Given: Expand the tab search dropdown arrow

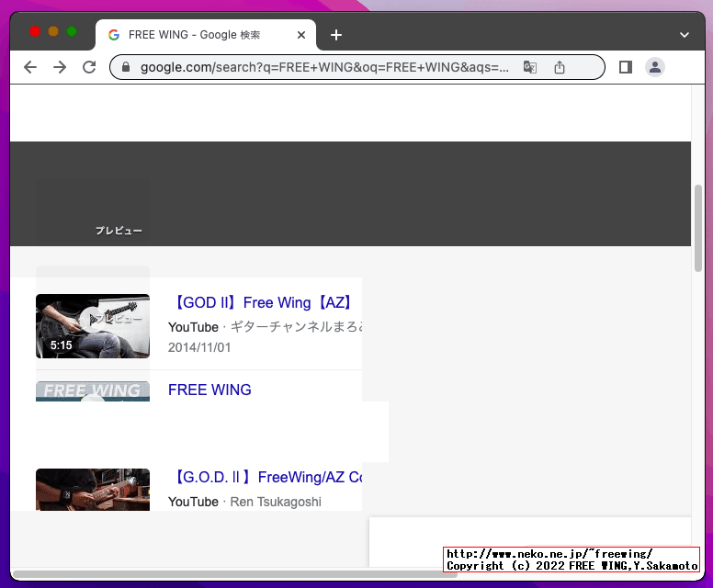Looking at the screenshot, I should tap(685, 35).
